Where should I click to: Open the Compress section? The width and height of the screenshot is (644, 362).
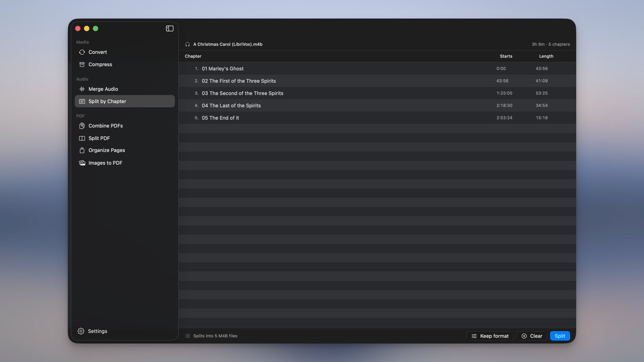(x=125, y=64)
